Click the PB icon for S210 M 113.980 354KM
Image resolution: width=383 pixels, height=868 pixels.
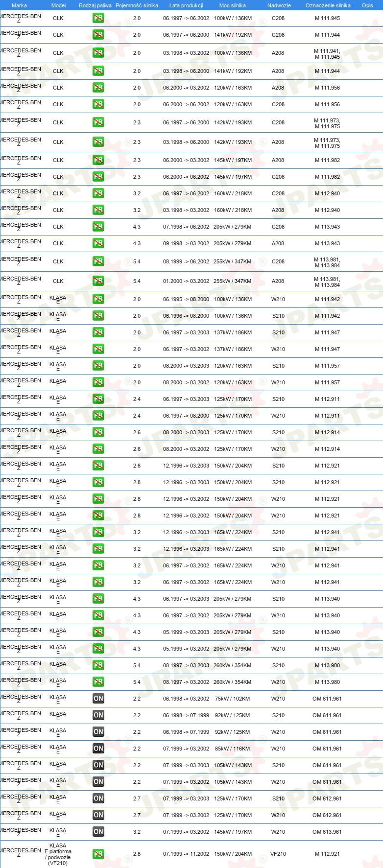[x=98, y=665]
